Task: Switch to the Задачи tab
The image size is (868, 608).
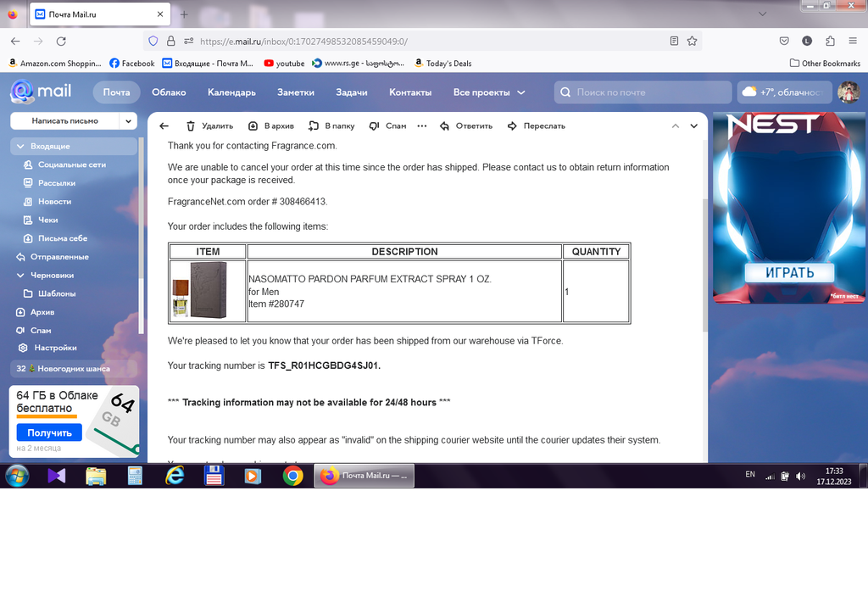Action: (352, 92)
